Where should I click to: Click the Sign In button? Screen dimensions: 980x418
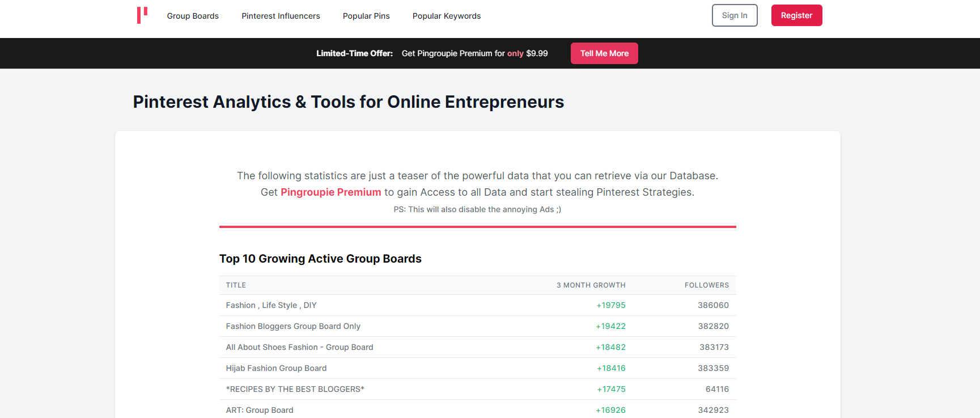pyautogui.click(x=735, y=15)
